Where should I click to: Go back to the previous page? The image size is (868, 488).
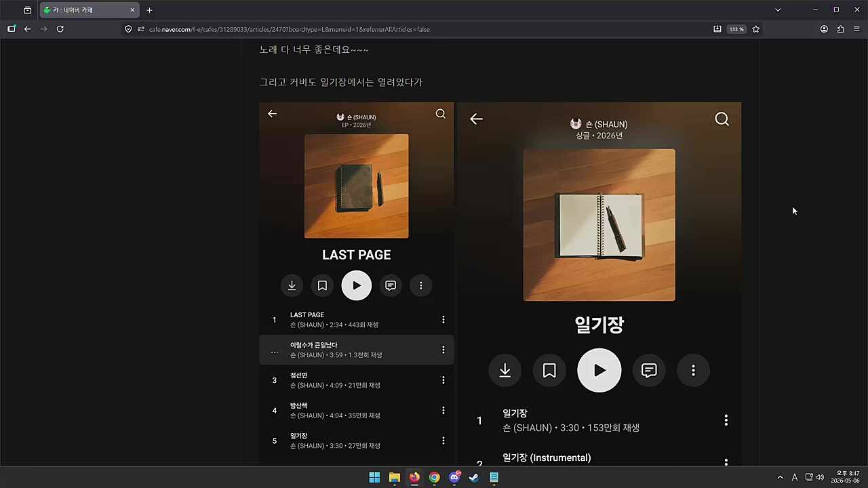coord(27,29)
